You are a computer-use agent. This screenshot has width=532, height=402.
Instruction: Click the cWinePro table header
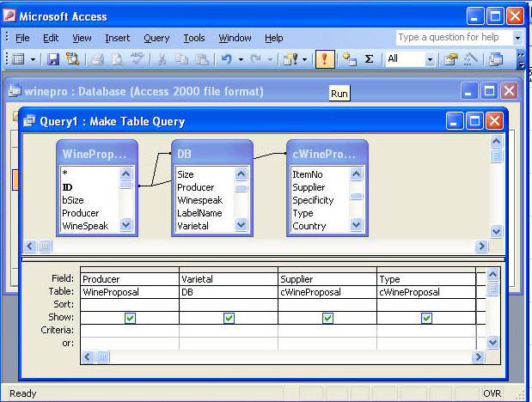327,154
